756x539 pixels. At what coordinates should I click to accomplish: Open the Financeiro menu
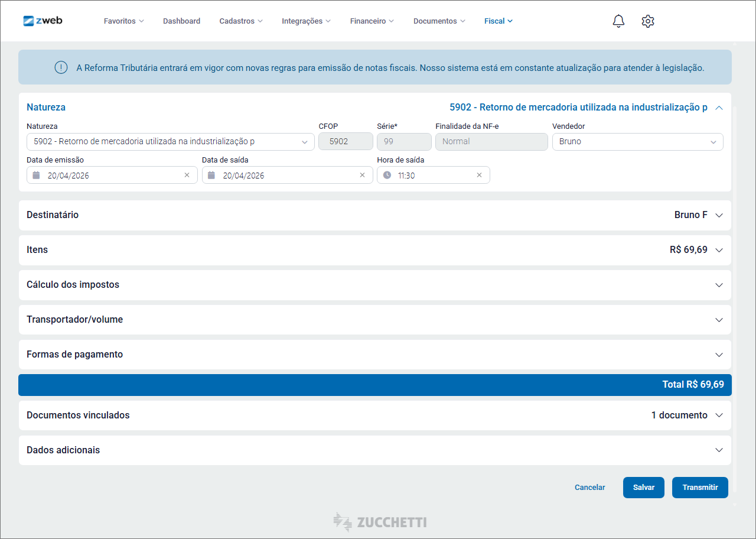click(x=372, y=21)
